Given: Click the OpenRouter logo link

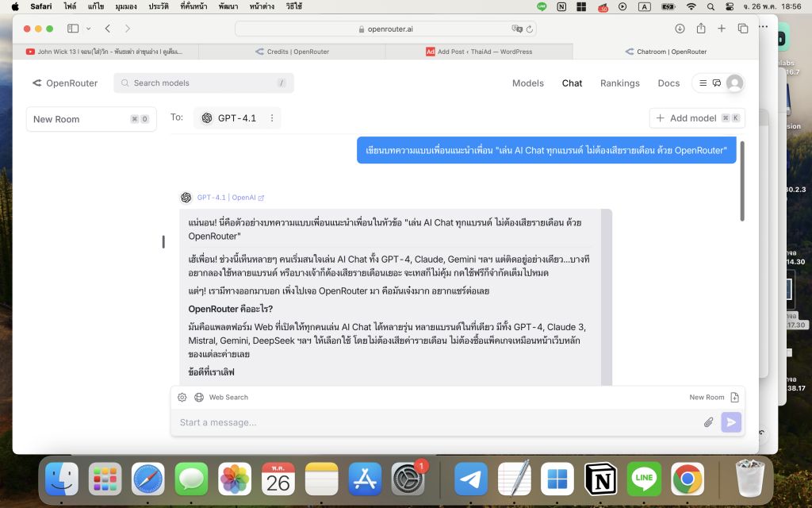Looking at the screenshot, I should (x=65, y=83).
